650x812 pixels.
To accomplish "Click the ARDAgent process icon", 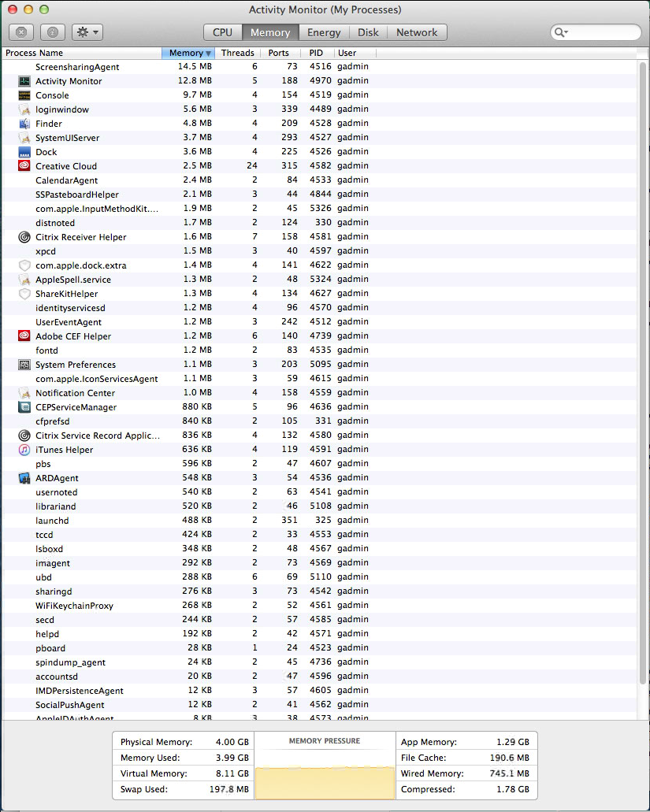I will 24,478.
